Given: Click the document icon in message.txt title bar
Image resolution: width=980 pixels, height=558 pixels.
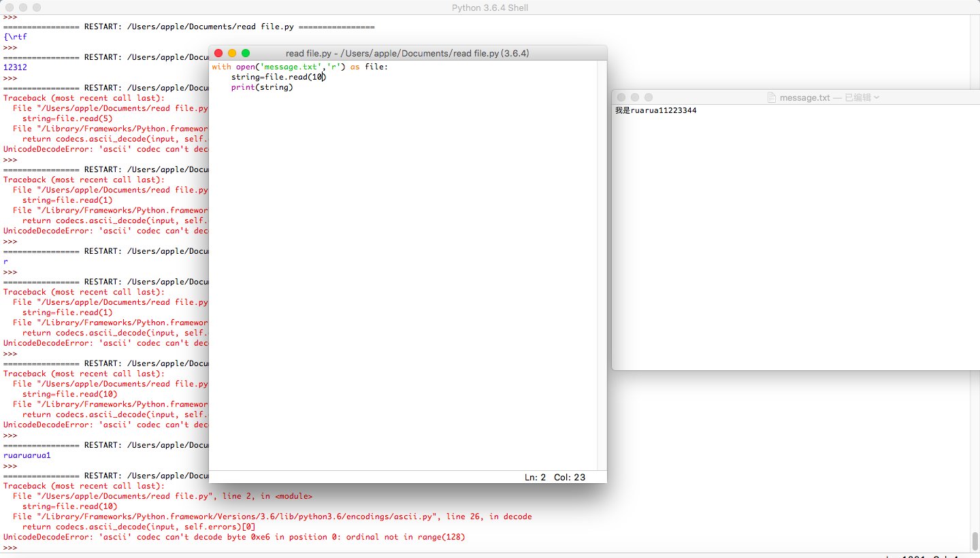Looking at the screenshot, I should pyautogui.click(x=772, y=97).
